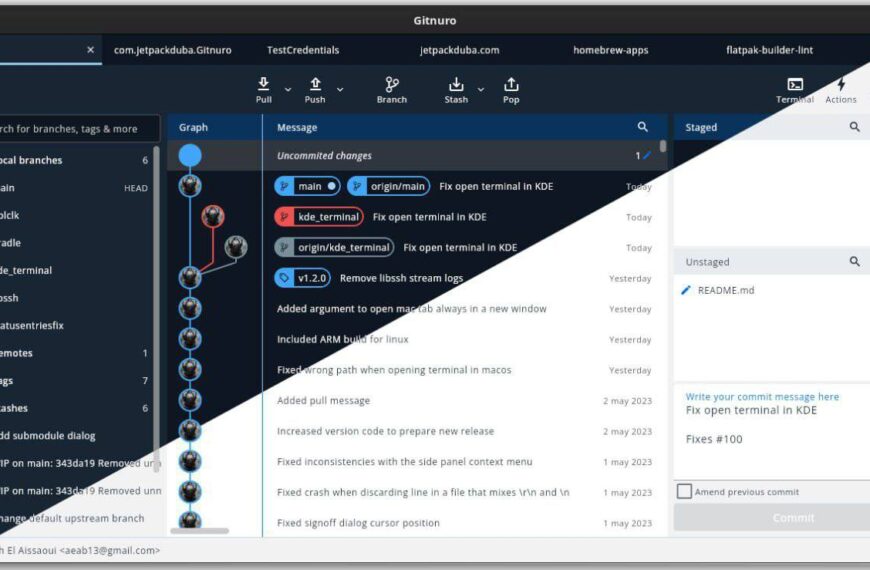This screenshot has height=570, width=870.
Task: Select kde_terminal branch in sidebar
Action: pos(75,270)
